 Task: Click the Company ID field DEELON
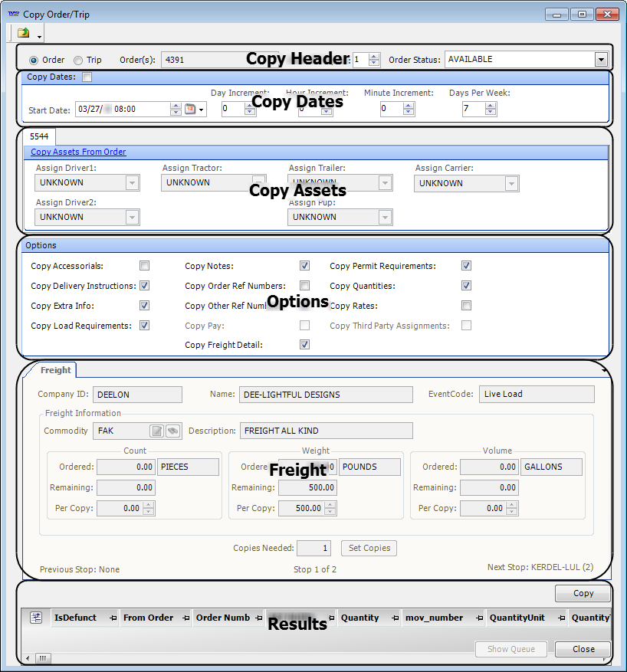[137, 395]
